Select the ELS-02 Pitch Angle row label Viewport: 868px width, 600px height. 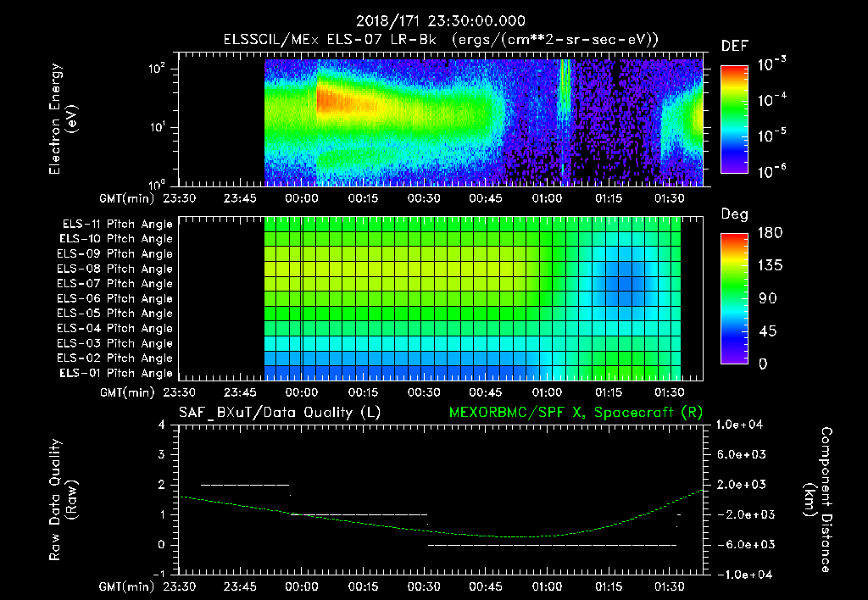click(x=115, y=358)
